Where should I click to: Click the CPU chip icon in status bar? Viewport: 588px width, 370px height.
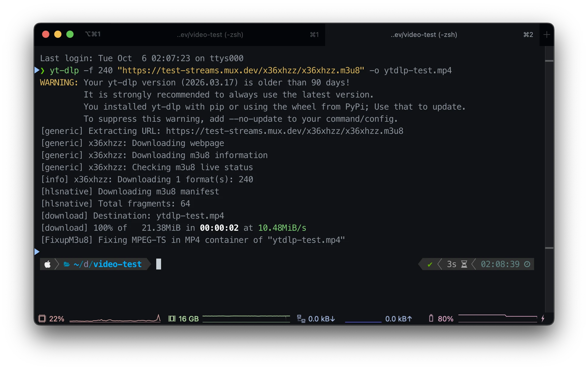pos(42,319)
